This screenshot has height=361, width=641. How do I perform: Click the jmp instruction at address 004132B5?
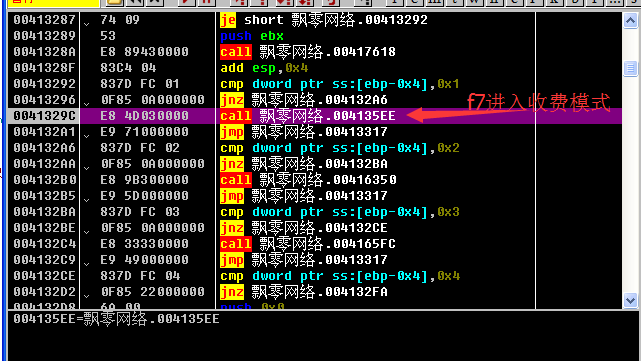pyautogui.click(x=304, y=195)
